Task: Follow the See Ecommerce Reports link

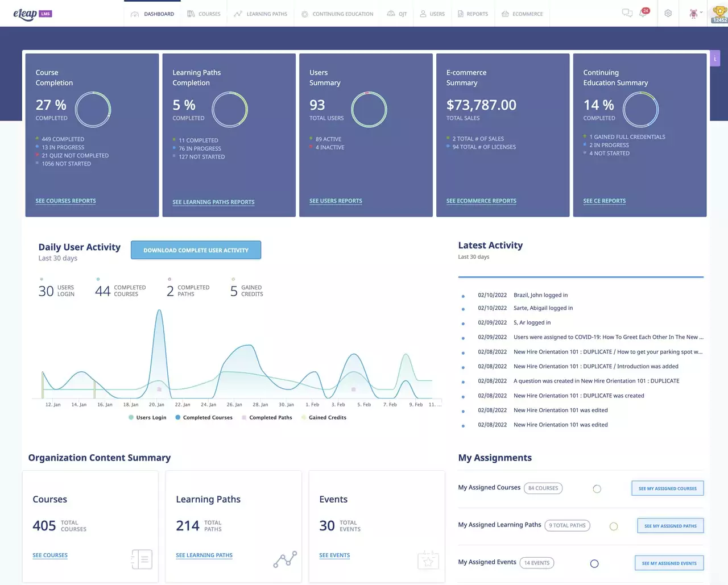Action: [x=481, y=201]
